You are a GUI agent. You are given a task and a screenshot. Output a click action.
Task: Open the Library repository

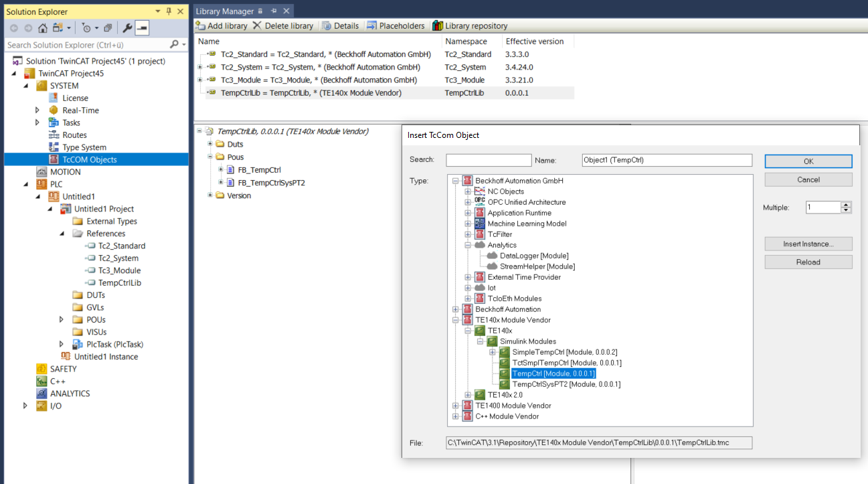[x=470, y=25]
